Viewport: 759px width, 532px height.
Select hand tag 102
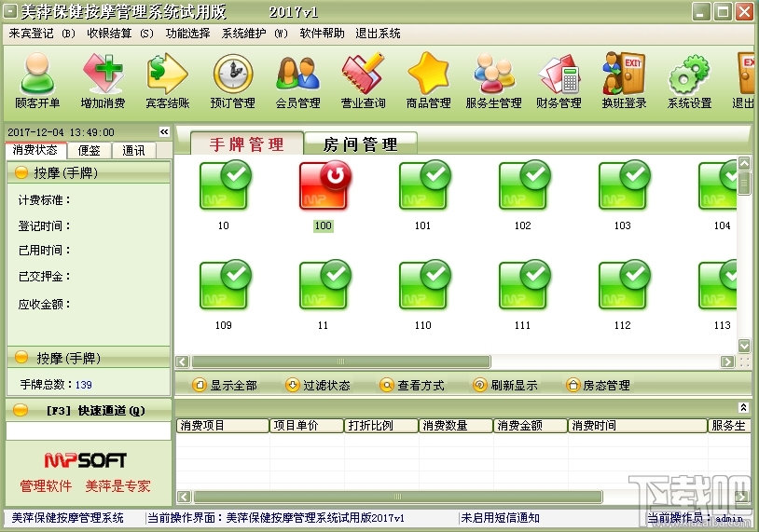pos(524,186)
